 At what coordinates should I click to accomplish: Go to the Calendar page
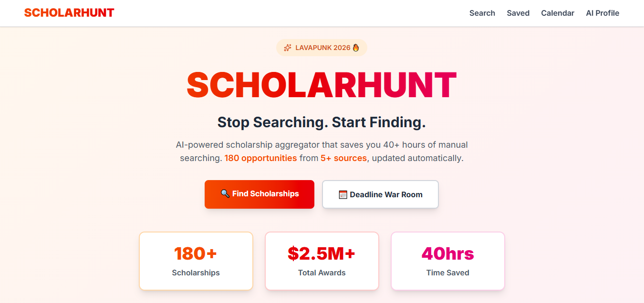[x=558, y=13]
